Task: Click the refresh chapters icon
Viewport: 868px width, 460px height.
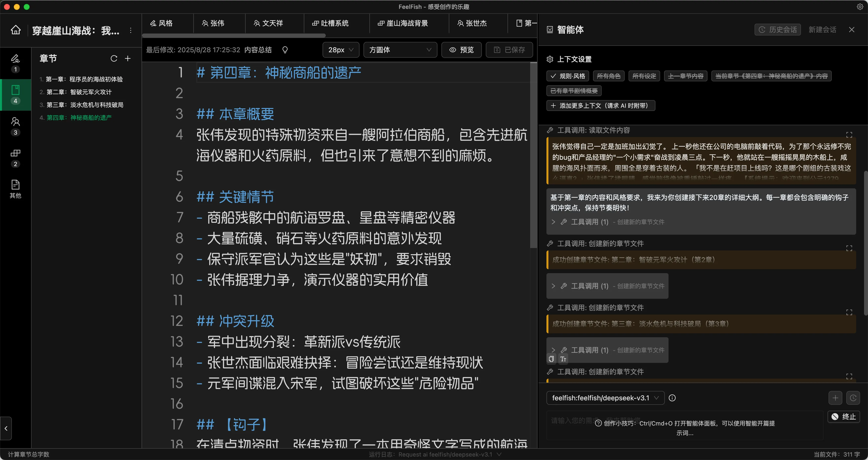Action: (x=114, y=59)
